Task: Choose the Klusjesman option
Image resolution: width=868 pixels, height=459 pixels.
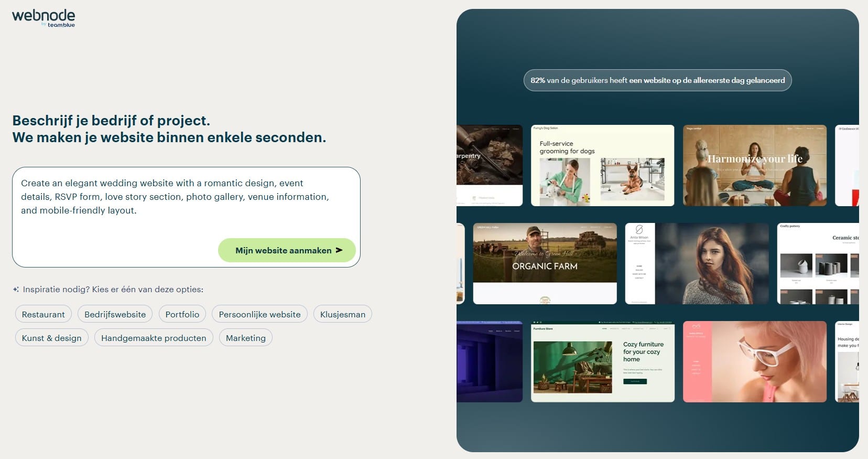Action: click(x=343, y=314)
